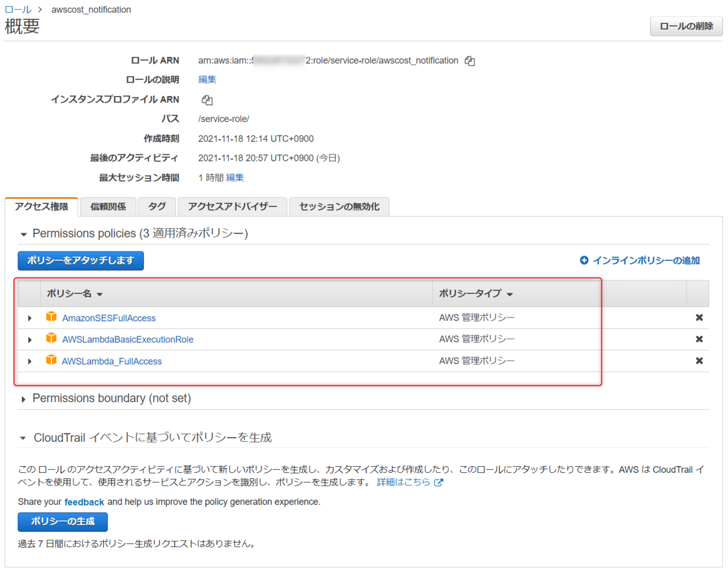728x576 pixels.
Task: Collapse the CloudTrail policy generation section
Action: click(x=24, y=438)
